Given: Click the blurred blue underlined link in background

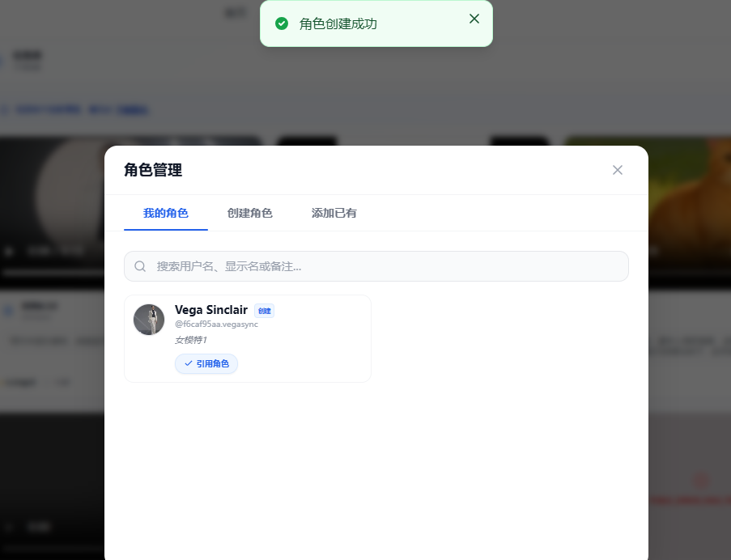Looking at the screenshot, I should pyautogui.click(x=134, y=110).
